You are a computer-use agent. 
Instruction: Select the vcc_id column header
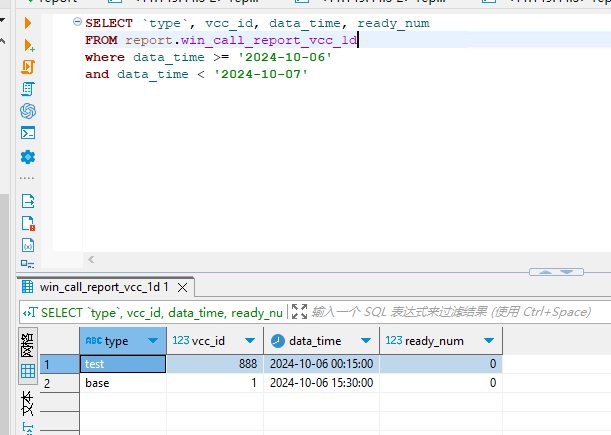(215, 341)
